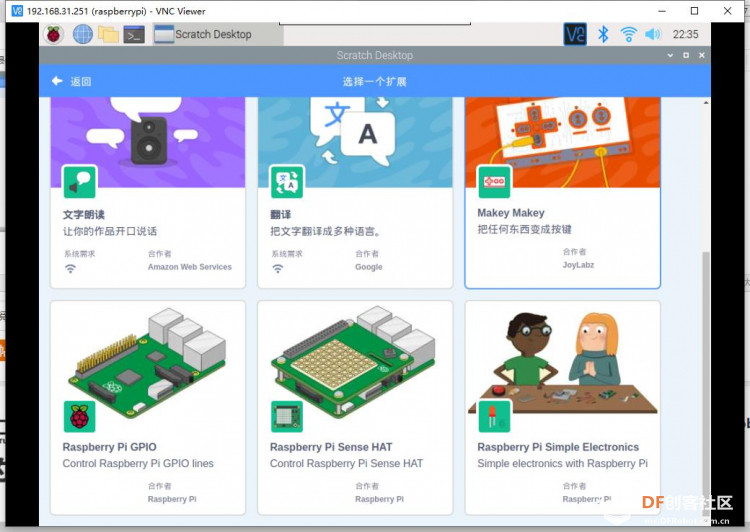
Task: Go back using the 返回 button
Action: coord(72,81)
